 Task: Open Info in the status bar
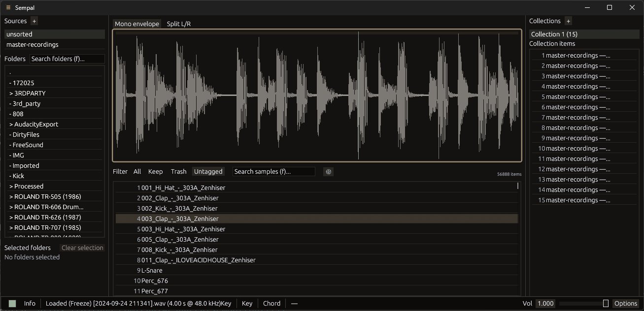(x=30, y=303)
